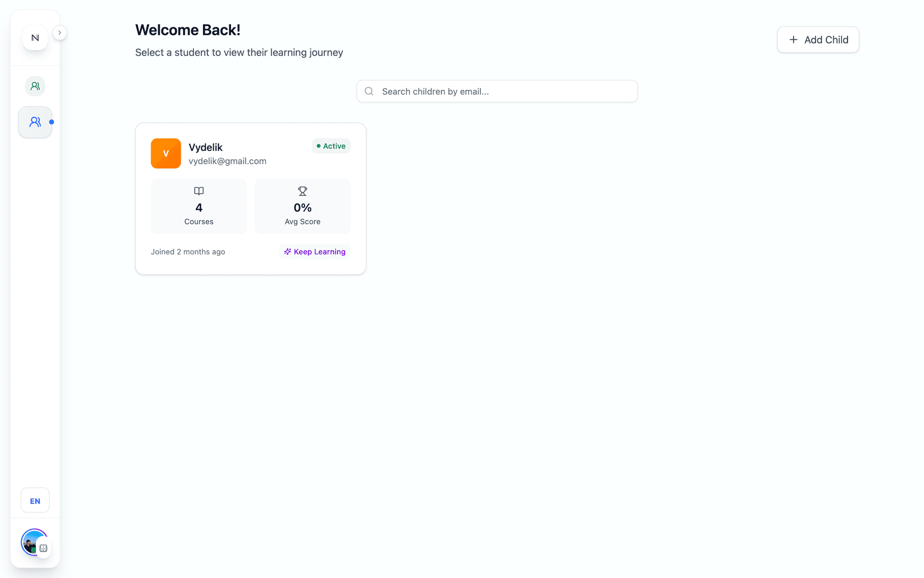Expand the sidebar with the chevron arrow

click(x=60, y=33)
